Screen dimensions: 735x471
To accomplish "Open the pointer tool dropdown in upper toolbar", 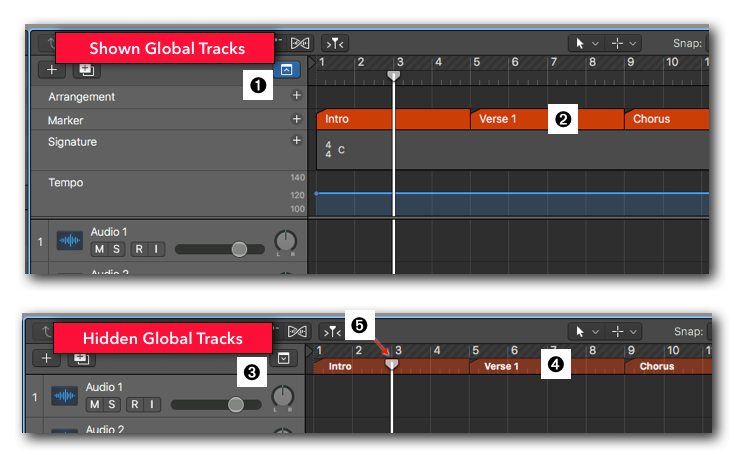I will (x=584, y=43).
